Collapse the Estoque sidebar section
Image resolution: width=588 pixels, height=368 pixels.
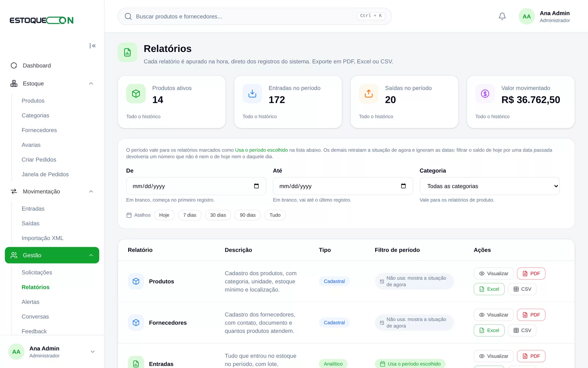pyautogui.click(x=91, y=84)
